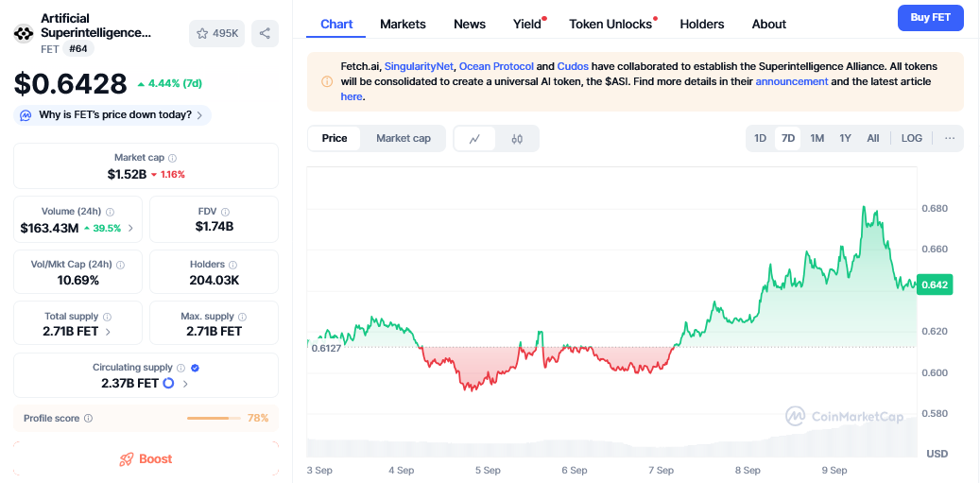The height and width of the screenshot is (483, 980).
Task: Click the $1.74B FDV value
Action: [x=215, y=227]
